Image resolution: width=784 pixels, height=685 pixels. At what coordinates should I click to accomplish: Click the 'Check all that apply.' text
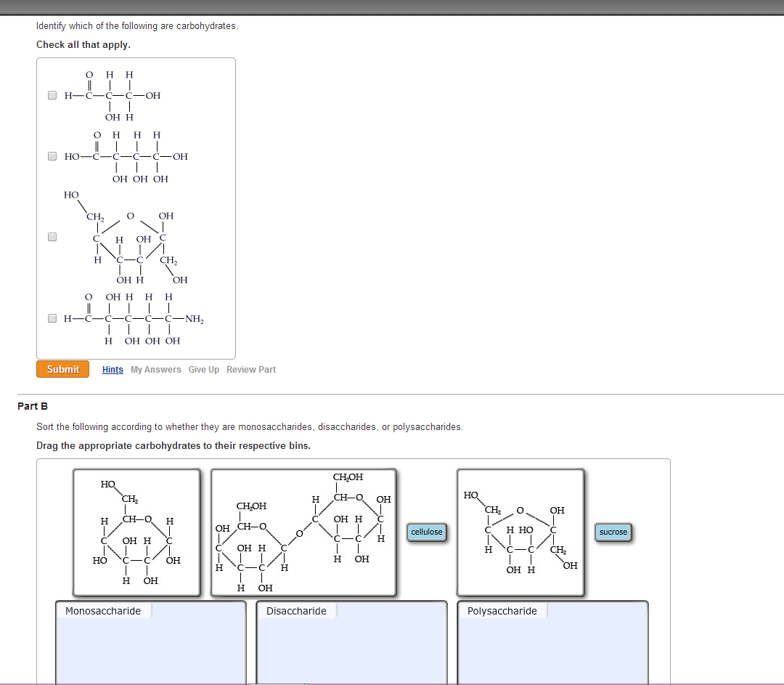[x=83, y=44]
